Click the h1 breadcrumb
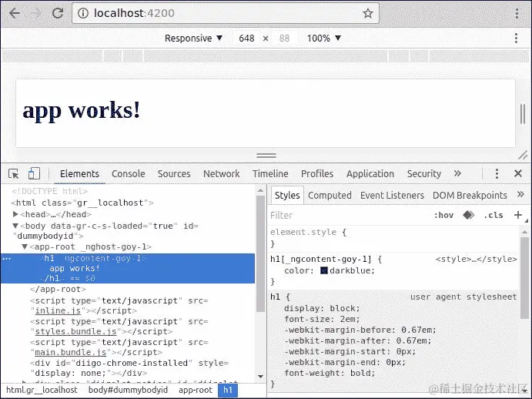This screenshot has height=399, width=532. point(228,390)
